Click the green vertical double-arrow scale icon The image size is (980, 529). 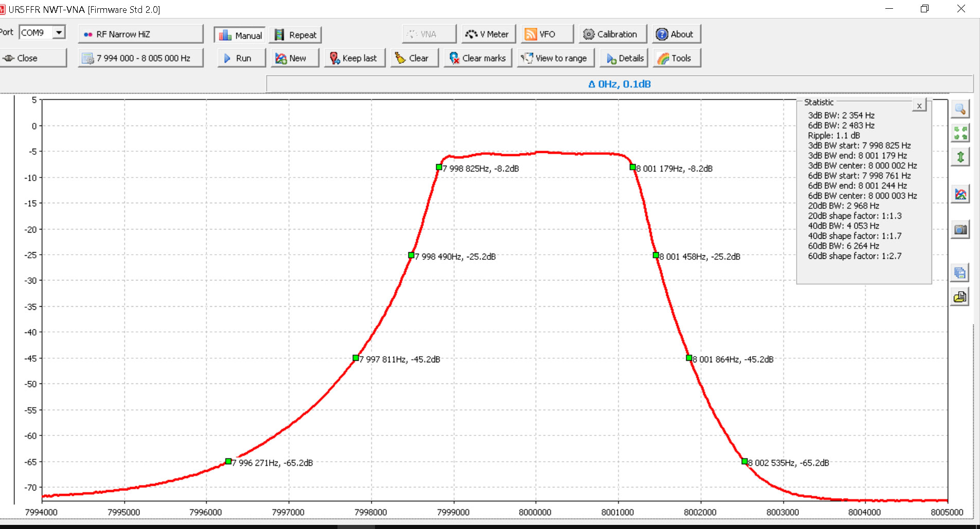pyautogui.click(x=960, y=157)
